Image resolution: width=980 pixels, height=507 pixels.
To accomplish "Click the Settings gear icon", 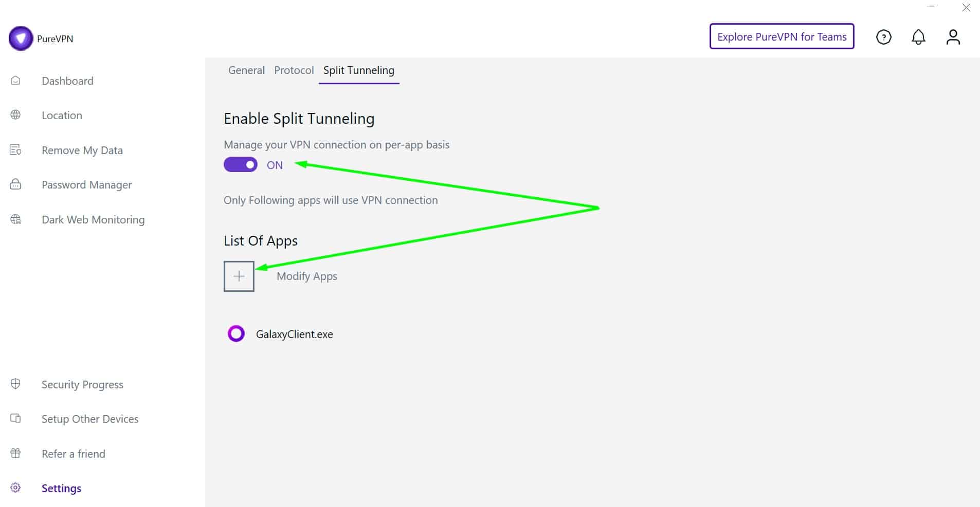I will (16, 487).
